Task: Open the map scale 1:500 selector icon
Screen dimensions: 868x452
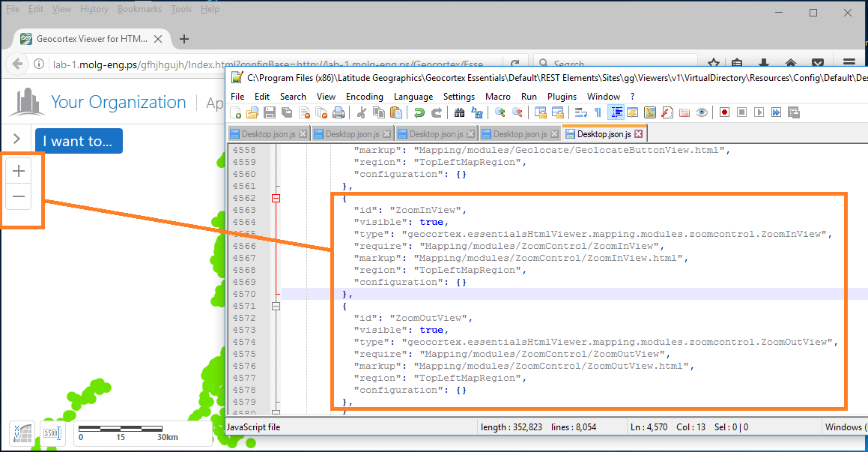Action: point(52,433)
